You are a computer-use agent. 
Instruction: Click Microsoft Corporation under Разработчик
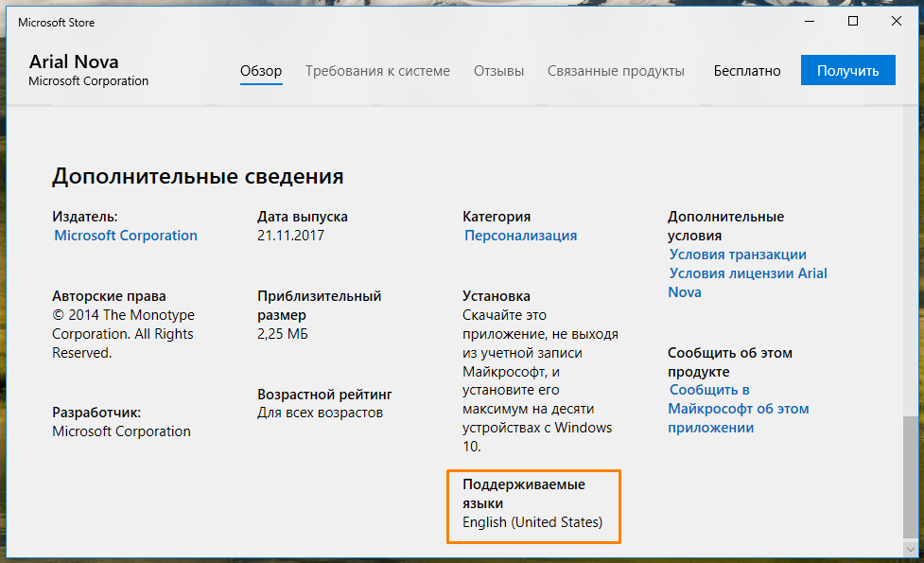[x=121, y=431]
